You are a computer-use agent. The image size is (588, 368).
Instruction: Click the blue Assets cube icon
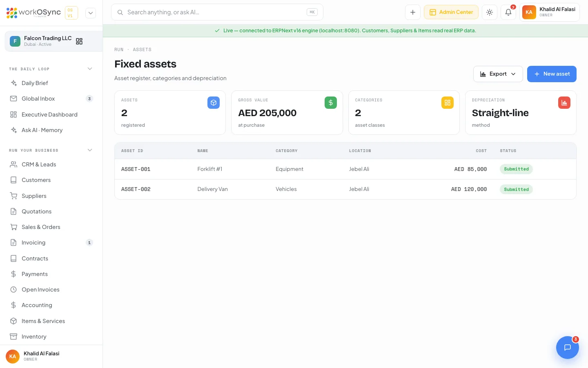tap(214, 103)
